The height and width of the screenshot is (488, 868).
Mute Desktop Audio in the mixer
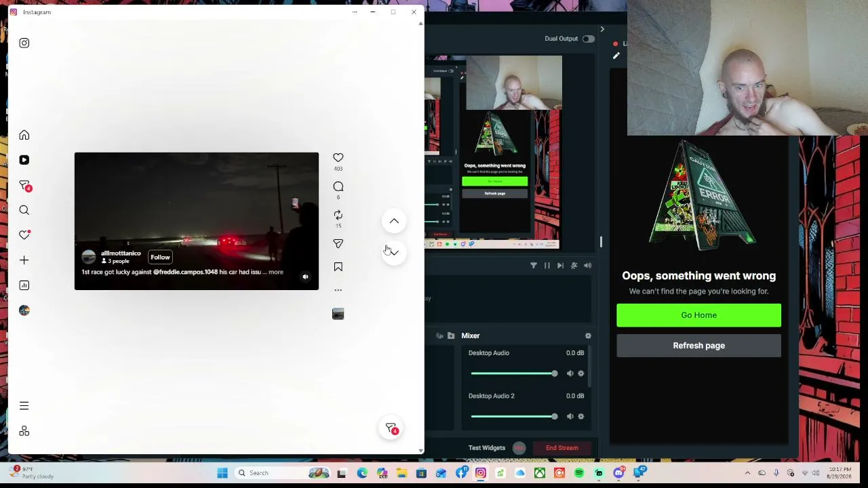570,373
